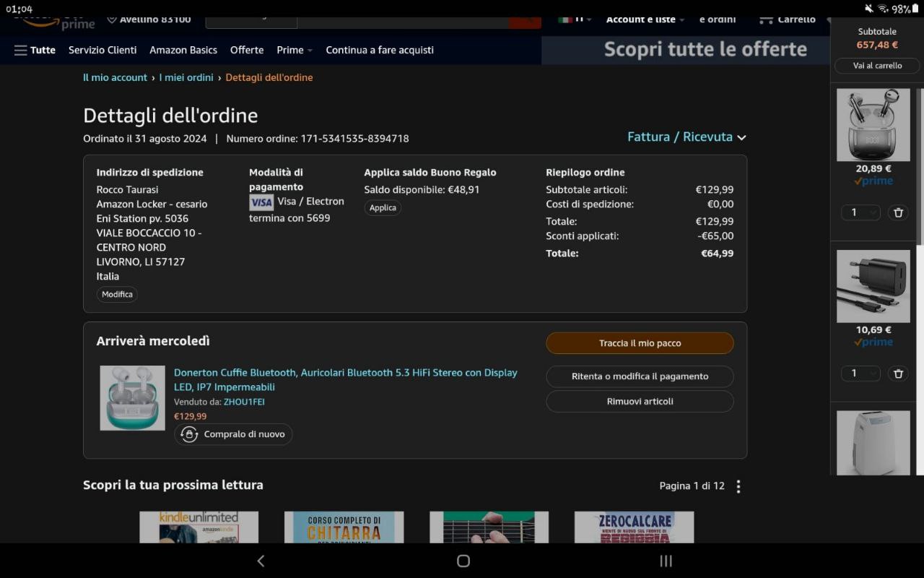Open quantity dropdown for the charger item
Viewport: 924px width, 578px height.
tap(860, 374)
